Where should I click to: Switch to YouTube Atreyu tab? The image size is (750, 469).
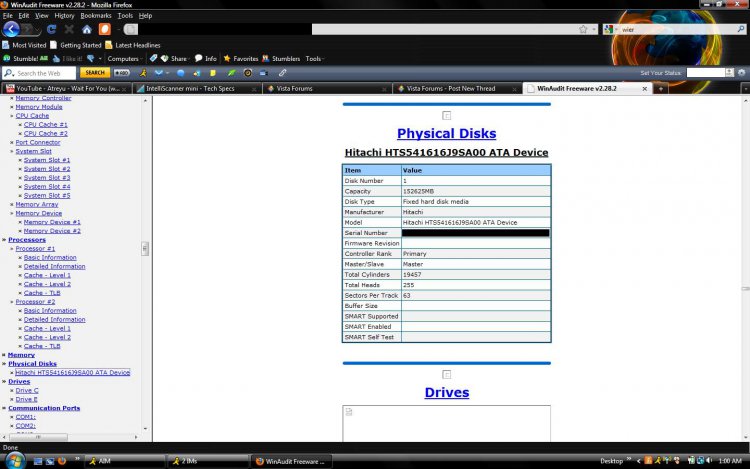(x=66, y=88)
